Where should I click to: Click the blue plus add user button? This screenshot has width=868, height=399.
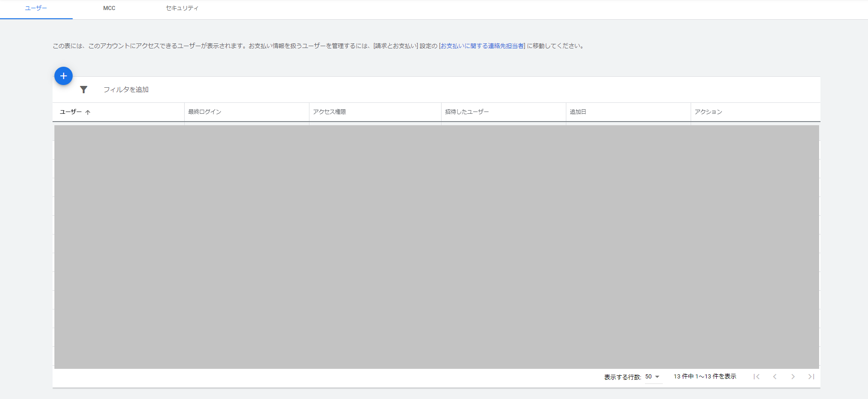pos(64,76)
